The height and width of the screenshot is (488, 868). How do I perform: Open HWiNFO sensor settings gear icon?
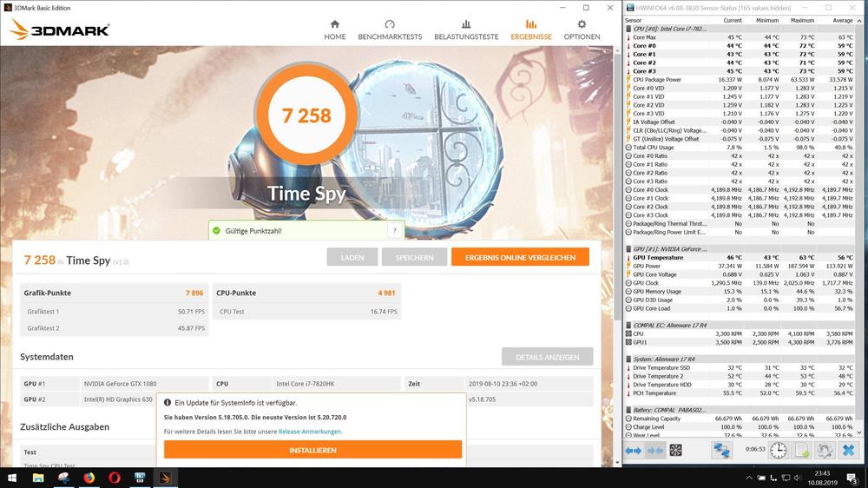coord(825,450)
